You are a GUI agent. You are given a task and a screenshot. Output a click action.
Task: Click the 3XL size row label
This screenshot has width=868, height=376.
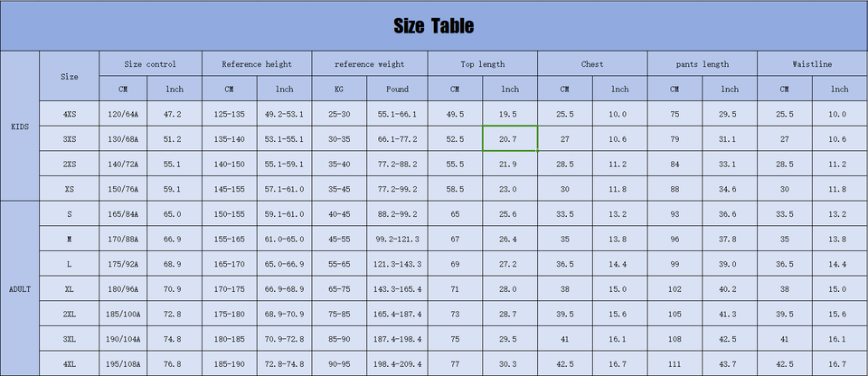(x=70, y=339)
